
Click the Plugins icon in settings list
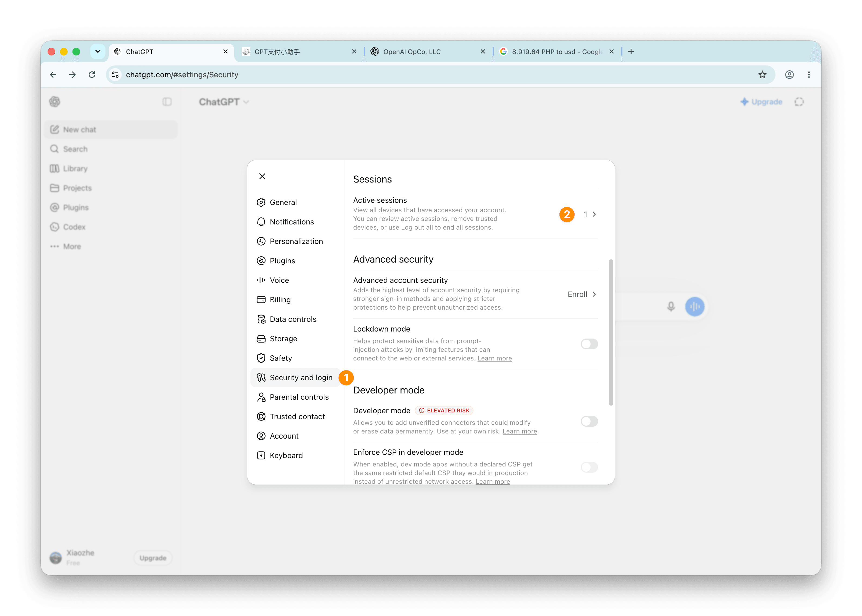[x=261, y=261]
